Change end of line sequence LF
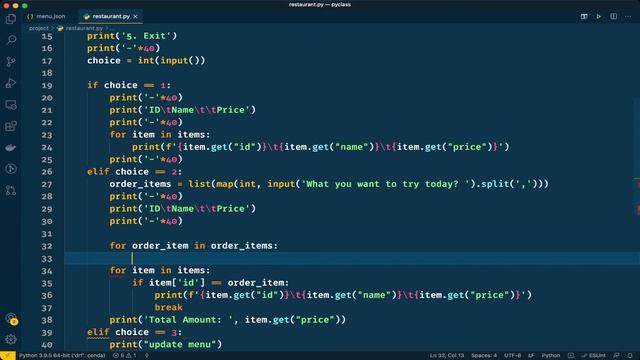The height and width of the screenshot is (360, 640). click(531, 356)
